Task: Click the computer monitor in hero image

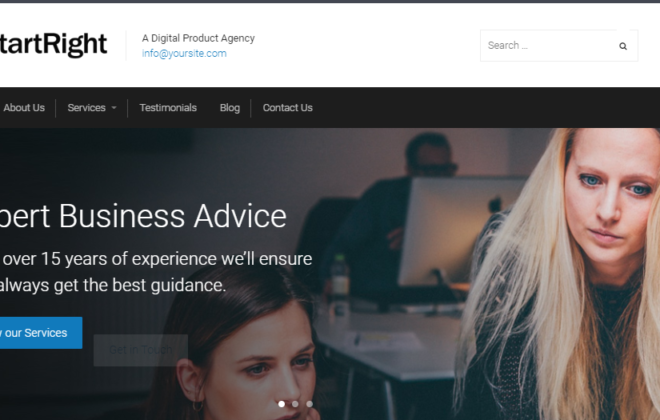Action: (x=457, y=231)
